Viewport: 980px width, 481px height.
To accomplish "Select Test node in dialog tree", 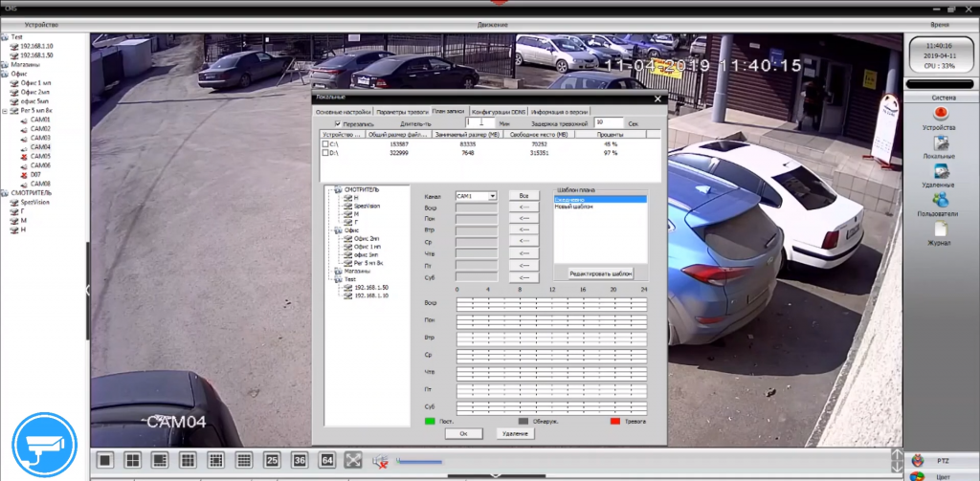I will click(350, 279).
